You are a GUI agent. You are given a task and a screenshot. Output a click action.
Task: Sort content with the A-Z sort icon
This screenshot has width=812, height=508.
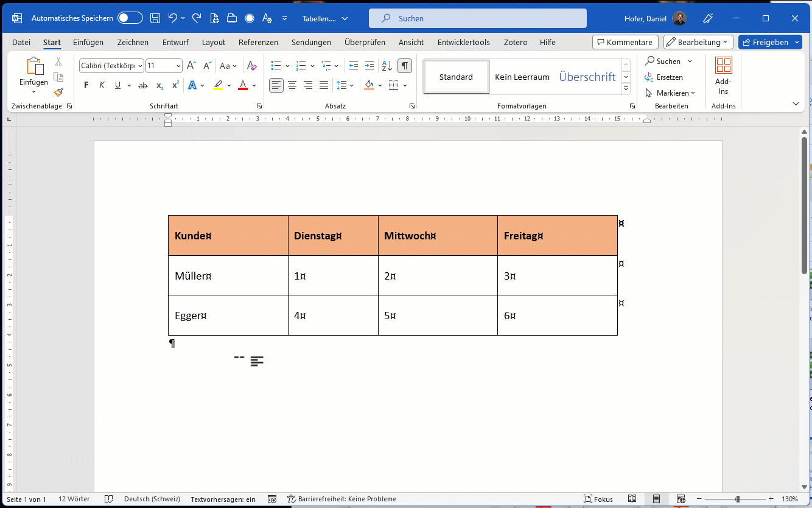[387, 66]
